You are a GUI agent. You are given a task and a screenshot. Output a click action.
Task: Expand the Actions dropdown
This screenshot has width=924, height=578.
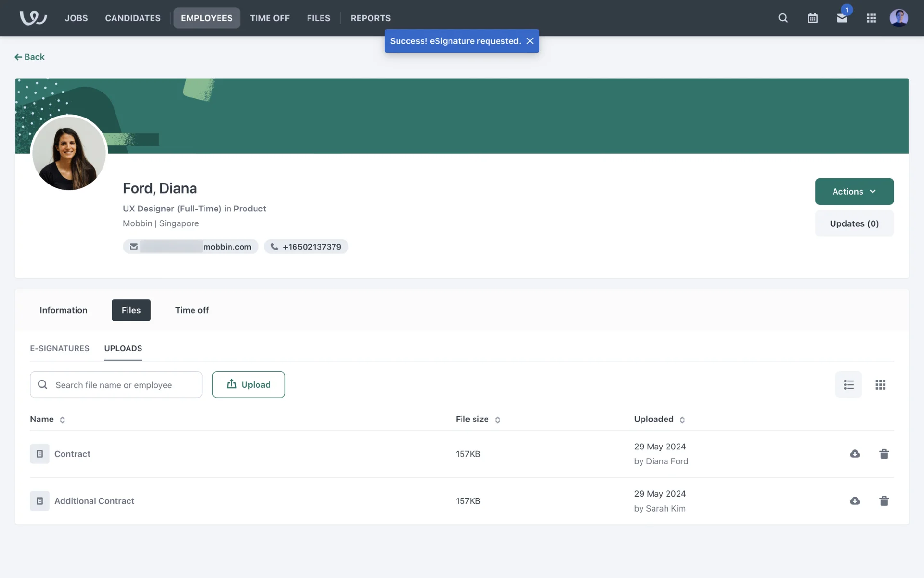(x=854, y=191)
